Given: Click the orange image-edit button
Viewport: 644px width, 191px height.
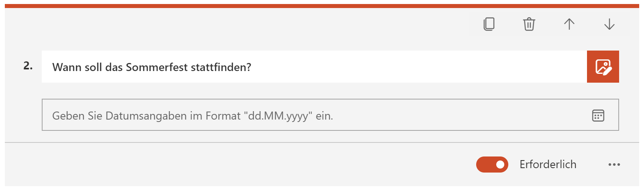Looking at the screenshot, I should pos(603,67).
